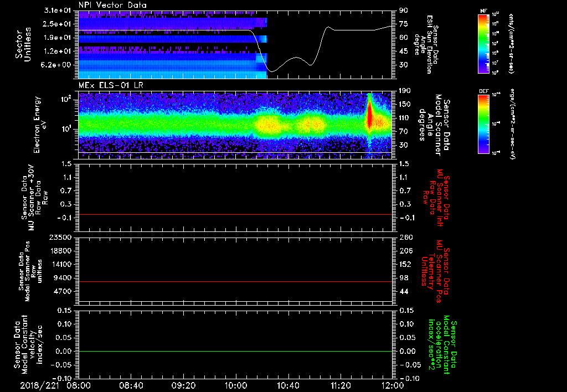
Task: Click the DEF color bar scale
Action: (483, 124)
